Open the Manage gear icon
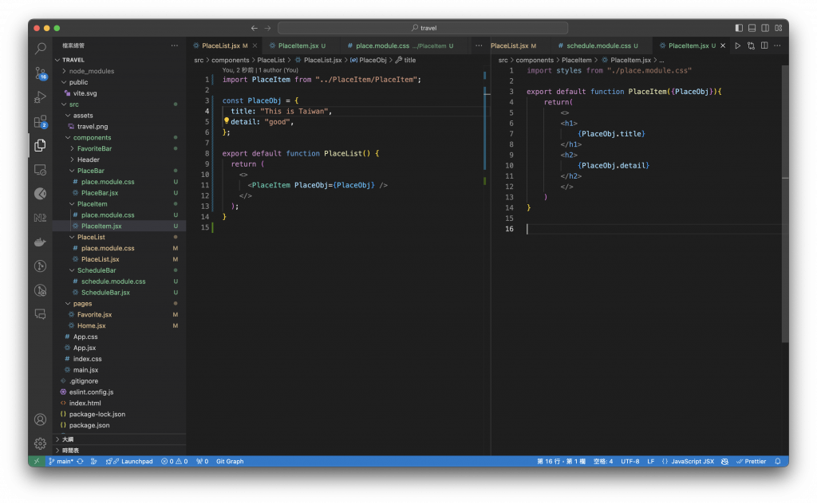 point(40,443)
